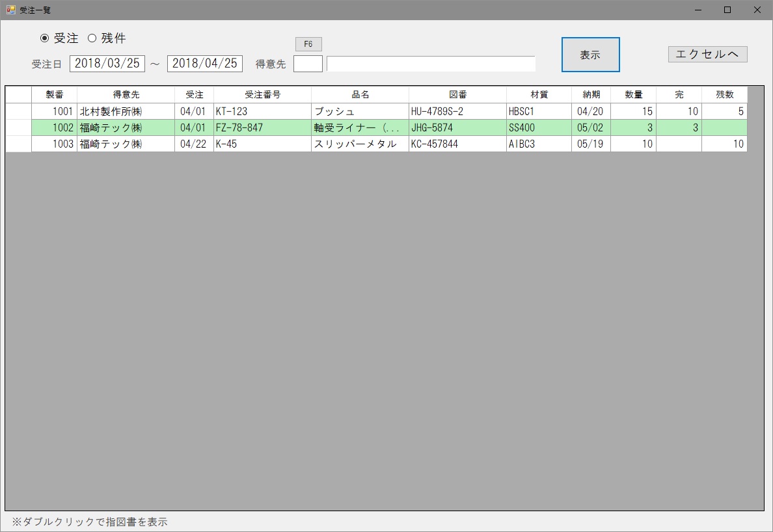The width and height of the screenshot is (773, 532).
Task: Sort by the 納期 column header
Action: tap(591, 95)
